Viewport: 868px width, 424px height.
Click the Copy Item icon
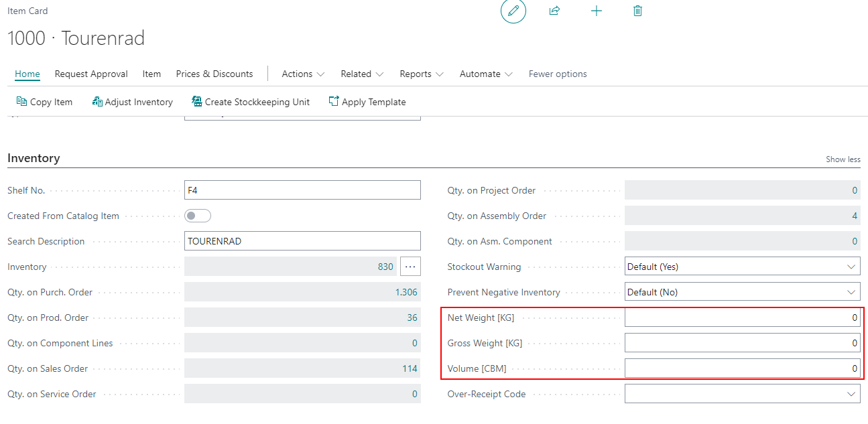click(21, 102)
